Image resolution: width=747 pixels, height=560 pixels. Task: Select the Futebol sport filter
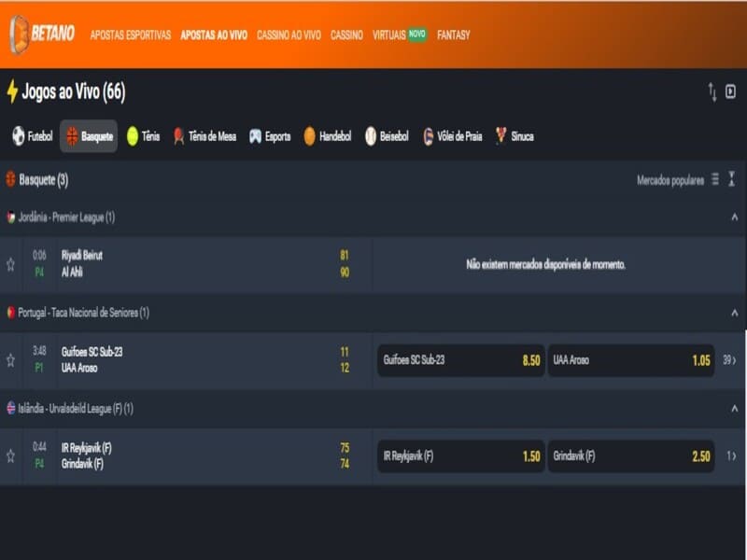click(32, 136)
